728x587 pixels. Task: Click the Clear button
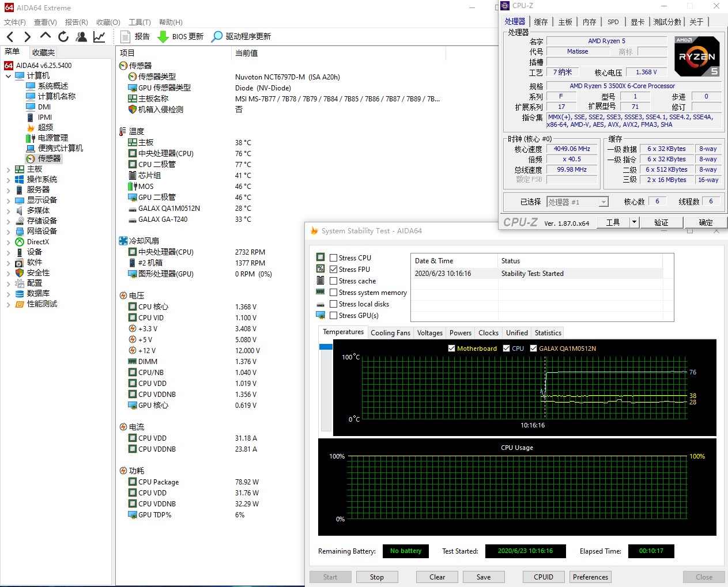(437, 577)
